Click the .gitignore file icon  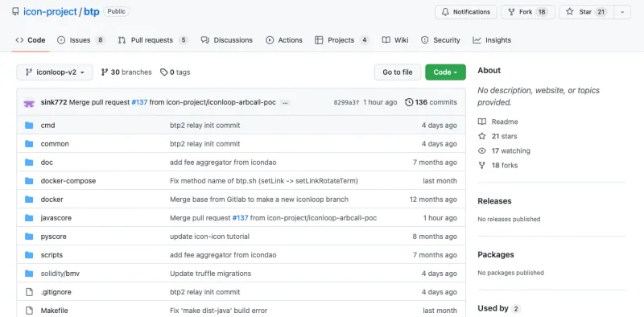click(x=29, y=292)
